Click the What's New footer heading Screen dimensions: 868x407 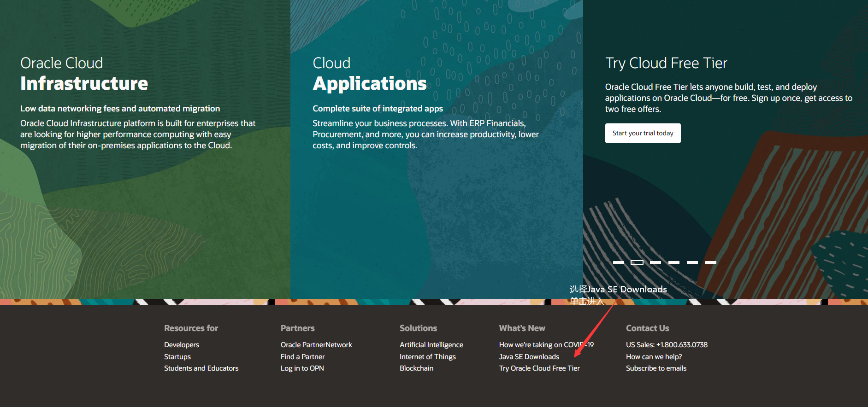click(522, 328)
